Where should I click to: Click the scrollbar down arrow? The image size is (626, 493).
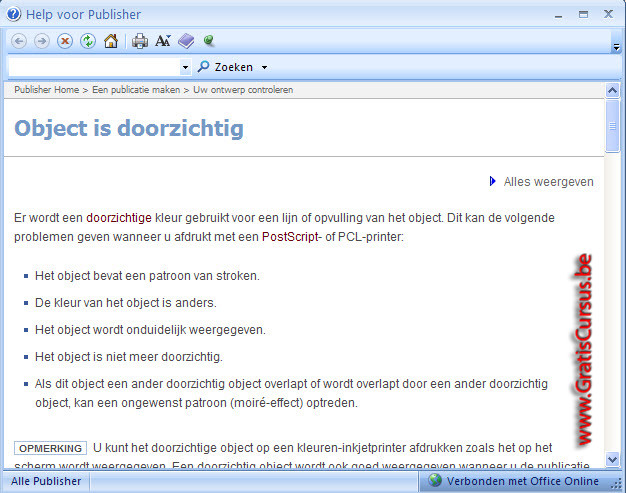[612, 459]
